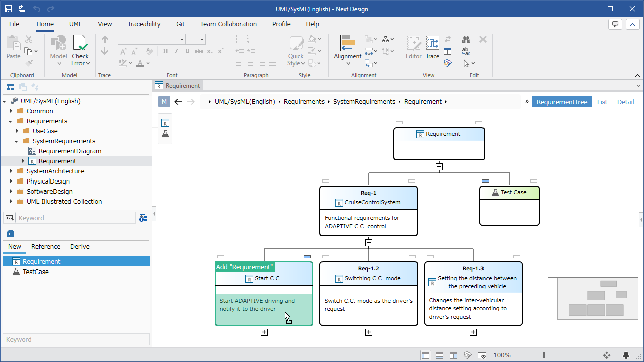Click the zoom out minus button
644x362 pixels.
click(522, 355)
